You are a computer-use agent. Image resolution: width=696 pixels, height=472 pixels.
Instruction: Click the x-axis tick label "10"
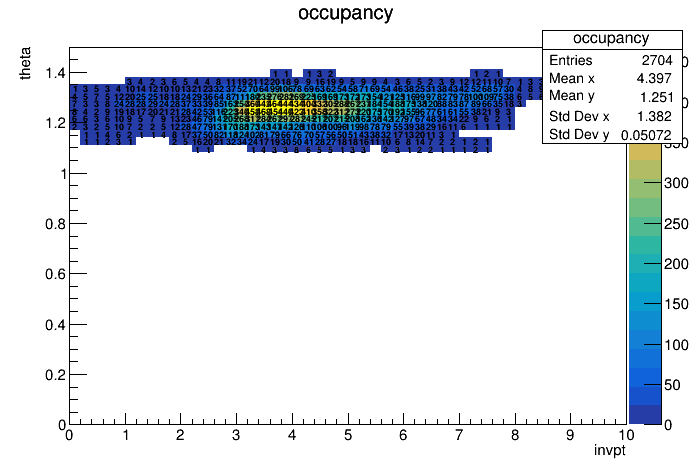coord(626,435)
